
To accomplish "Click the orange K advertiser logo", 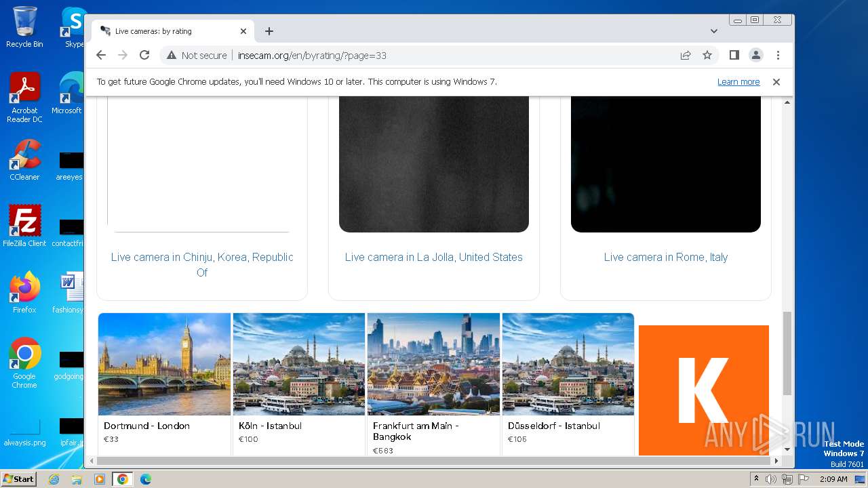I will click(x=704, y=390).
